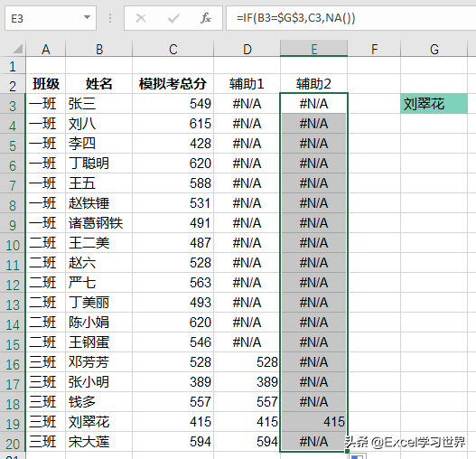Click the 班级 header cell
Image resolution: width=476 pixels, height=459 pixels.
pos(46,83)
